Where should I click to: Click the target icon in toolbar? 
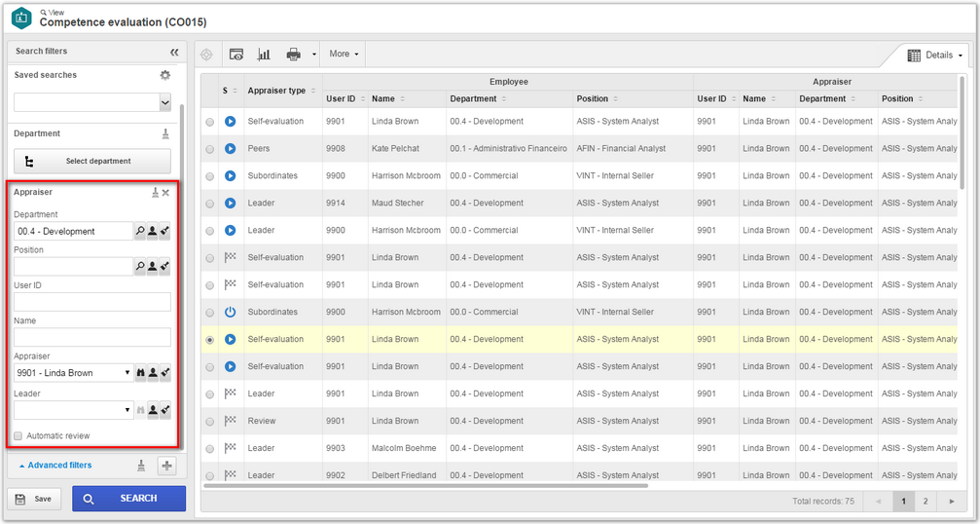point(206,55)
